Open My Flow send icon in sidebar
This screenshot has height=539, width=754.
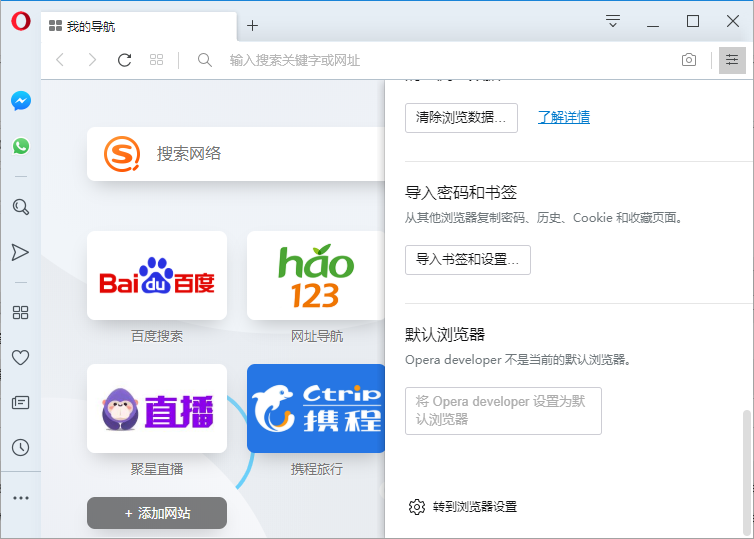click(x=20, y=252)
